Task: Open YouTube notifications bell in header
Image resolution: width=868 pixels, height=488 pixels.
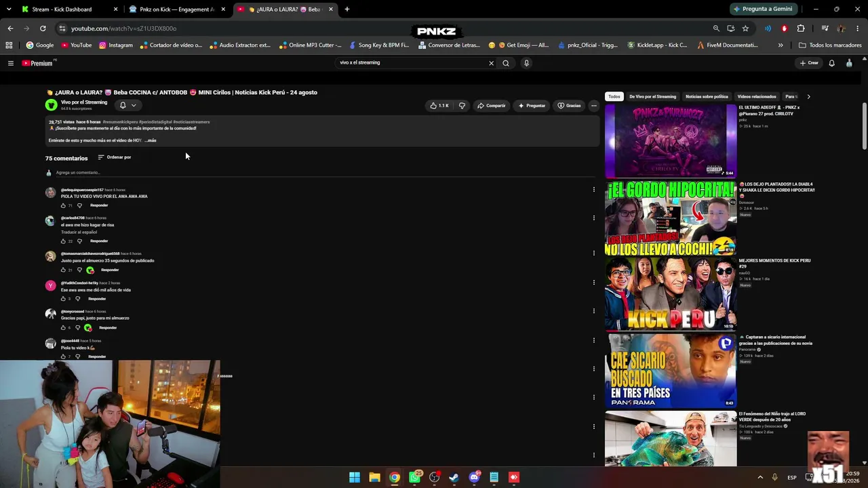Action: click(x=831, y=63)
